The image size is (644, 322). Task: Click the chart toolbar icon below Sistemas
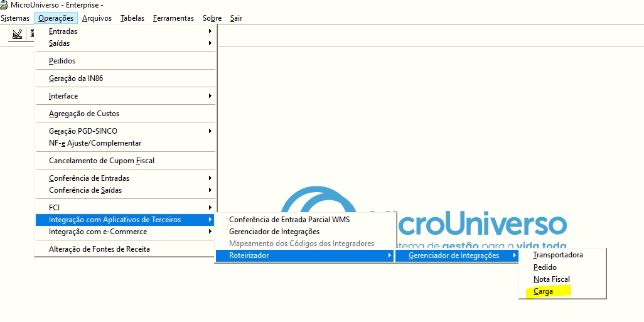point(17,35)
